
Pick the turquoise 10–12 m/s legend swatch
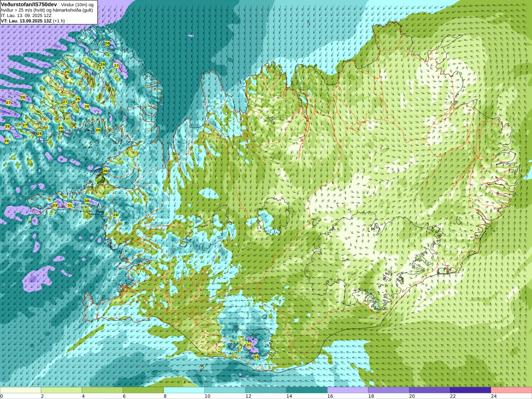click(225, 390)
